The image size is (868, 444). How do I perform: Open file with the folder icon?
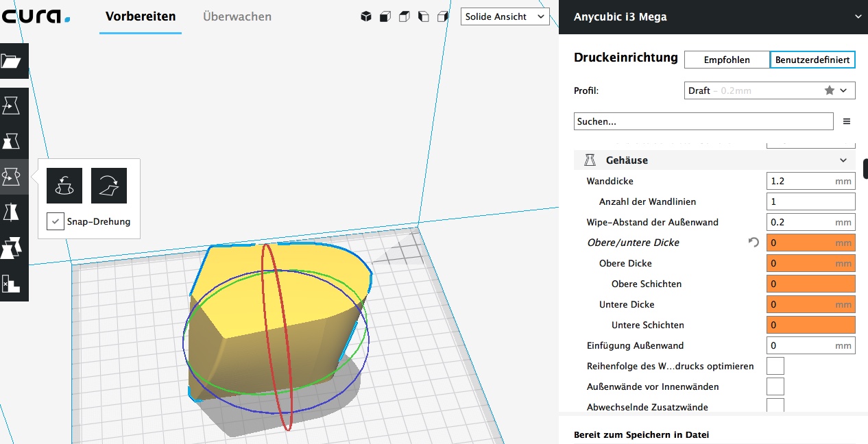click(12, 62)
